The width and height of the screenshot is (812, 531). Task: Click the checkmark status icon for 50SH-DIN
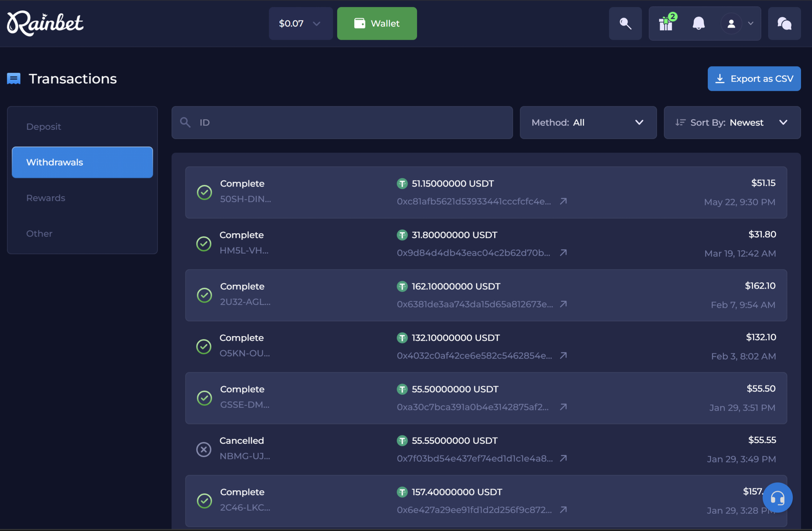[205, 192]
